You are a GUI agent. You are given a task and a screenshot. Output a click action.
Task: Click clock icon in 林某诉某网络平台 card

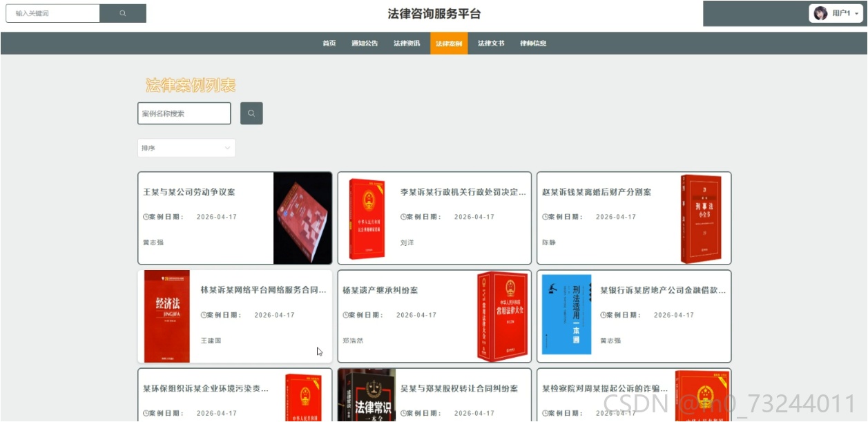(204, 315)
